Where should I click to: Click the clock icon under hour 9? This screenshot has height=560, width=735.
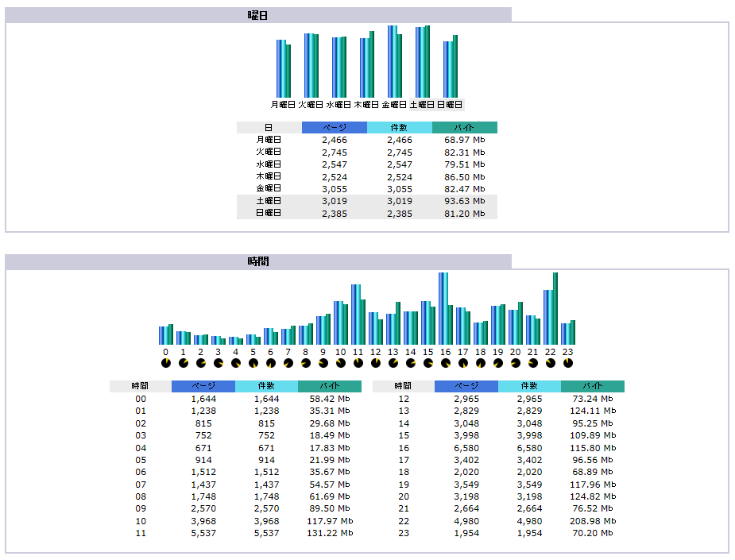tap(323, 363)
